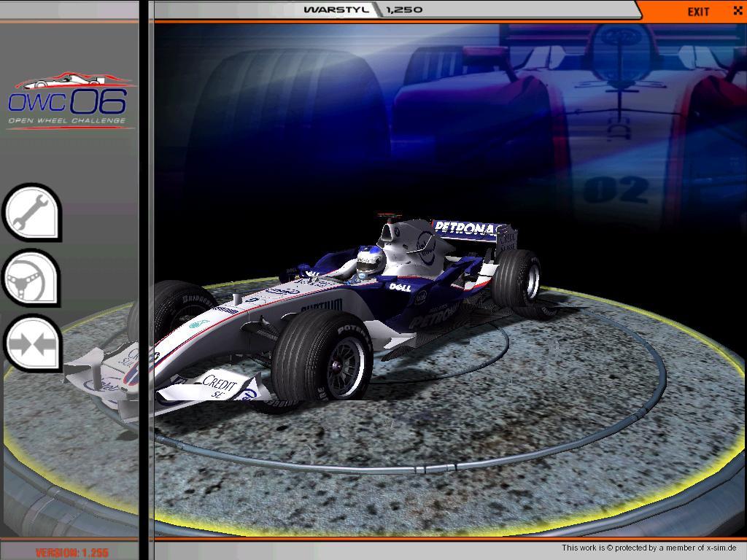This screenshot has height=560, width=747.
Task: Click the EXIT button
Action: pos(698,12)
